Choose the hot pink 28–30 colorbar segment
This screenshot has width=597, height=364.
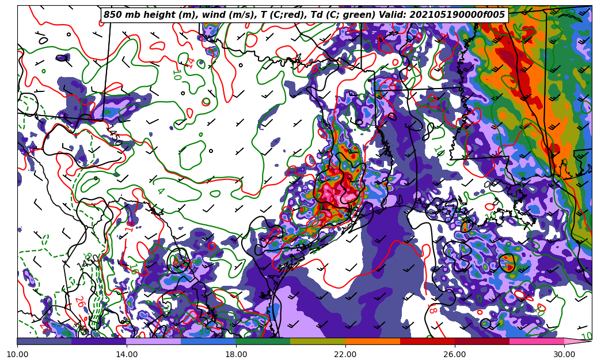pos(537,341)
